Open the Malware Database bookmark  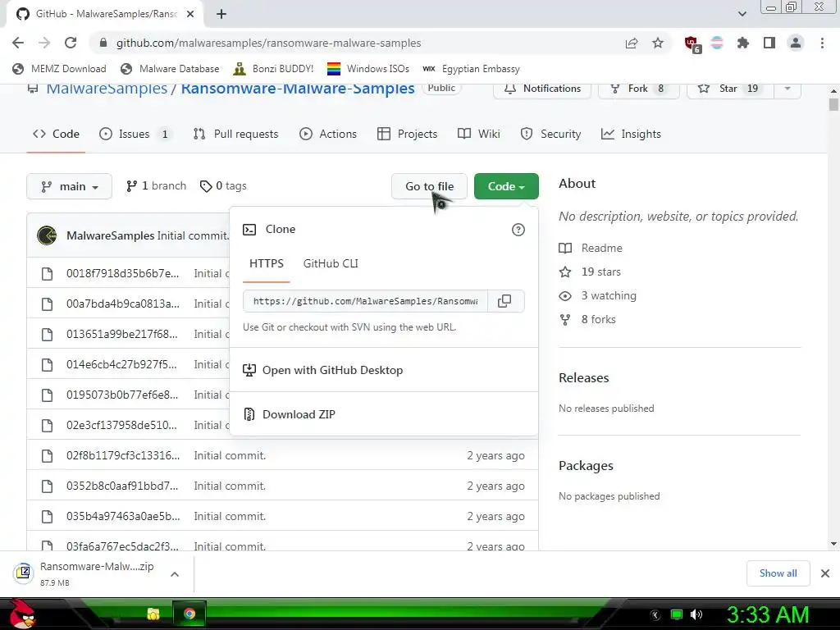[171, 69]
